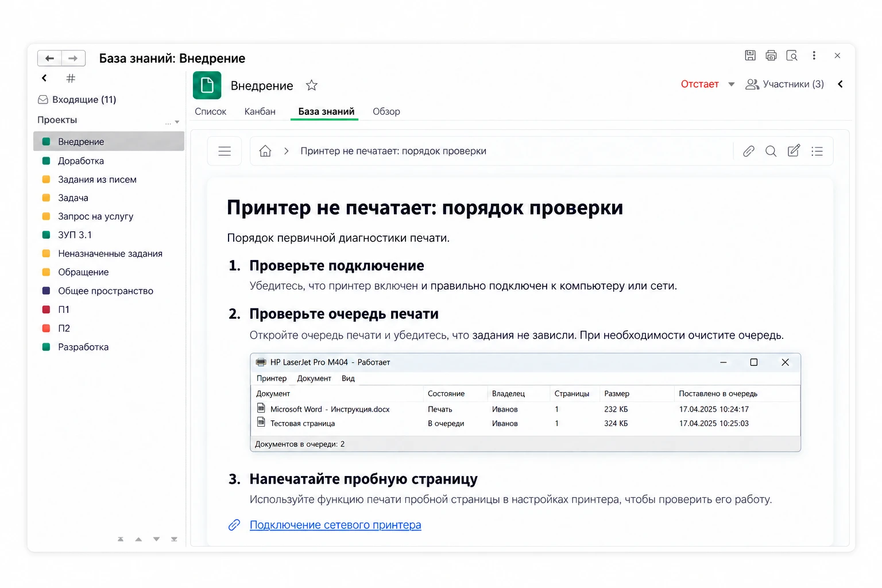This screenshot has width=882, height=588.
Task: Click the green Внедрение document icon
Action: pyautogui.click(x=207, y=86)
